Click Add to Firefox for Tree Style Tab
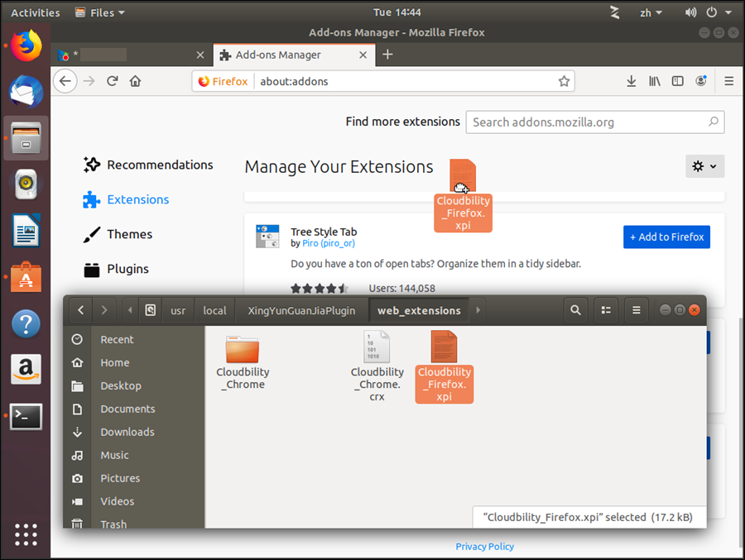This screenshot has width=745, height=560. point(666,237)
